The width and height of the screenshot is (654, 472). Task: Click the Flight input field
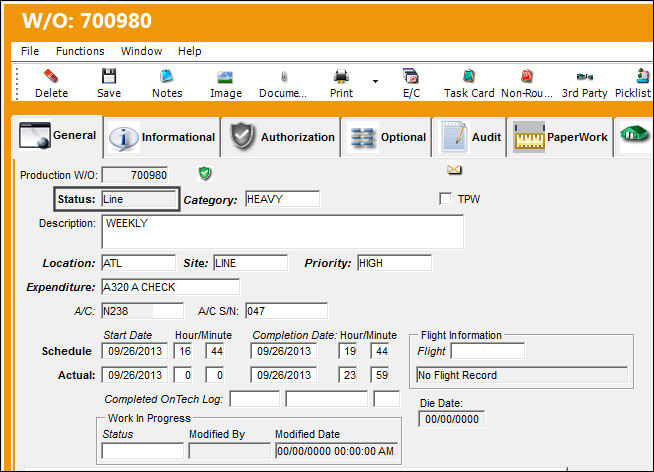click(488, 351)
